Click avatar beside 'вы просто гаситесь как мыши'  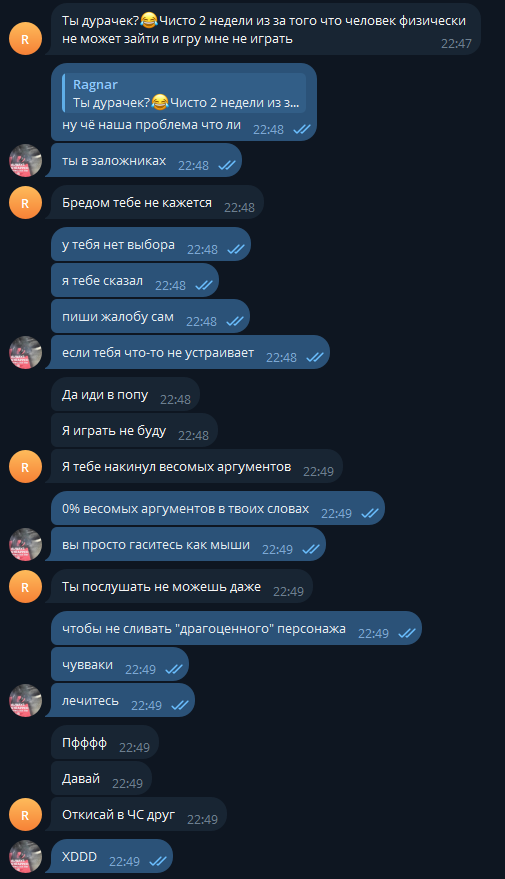tap(25, 544)
